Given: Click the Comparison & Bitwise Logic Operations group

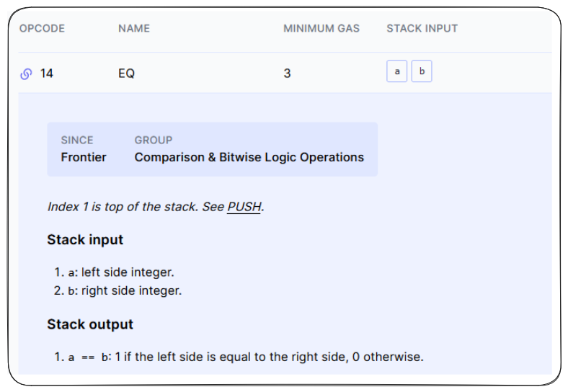Looking at the screenshot, I should [x=249, y=157].
